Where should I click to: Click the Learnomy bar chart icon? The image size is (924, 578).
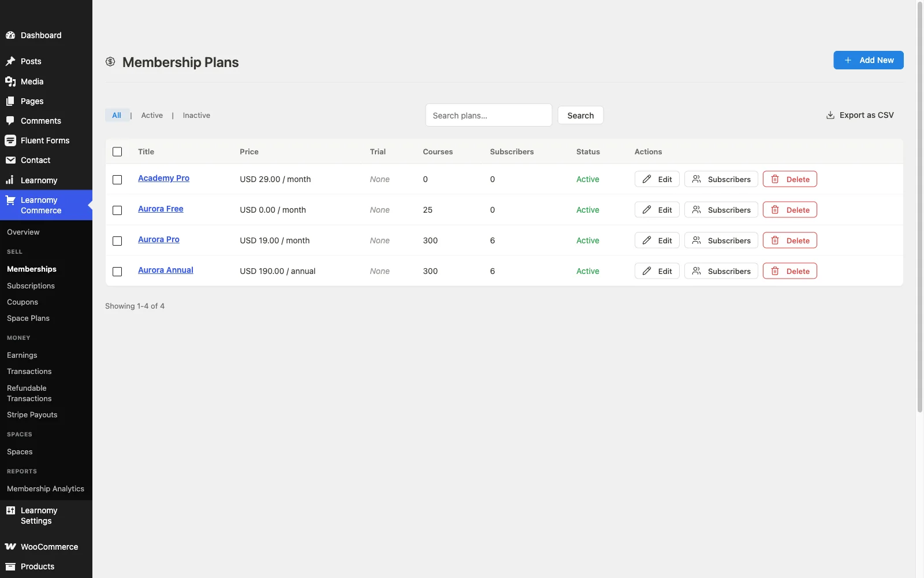[x=10, y=180]
